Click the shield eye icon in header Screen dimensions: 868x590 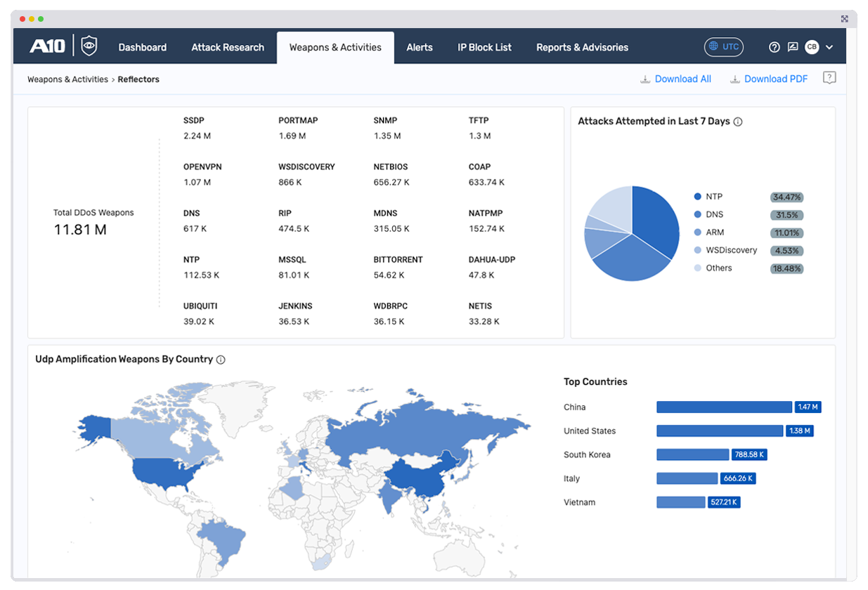click(89, 46)
